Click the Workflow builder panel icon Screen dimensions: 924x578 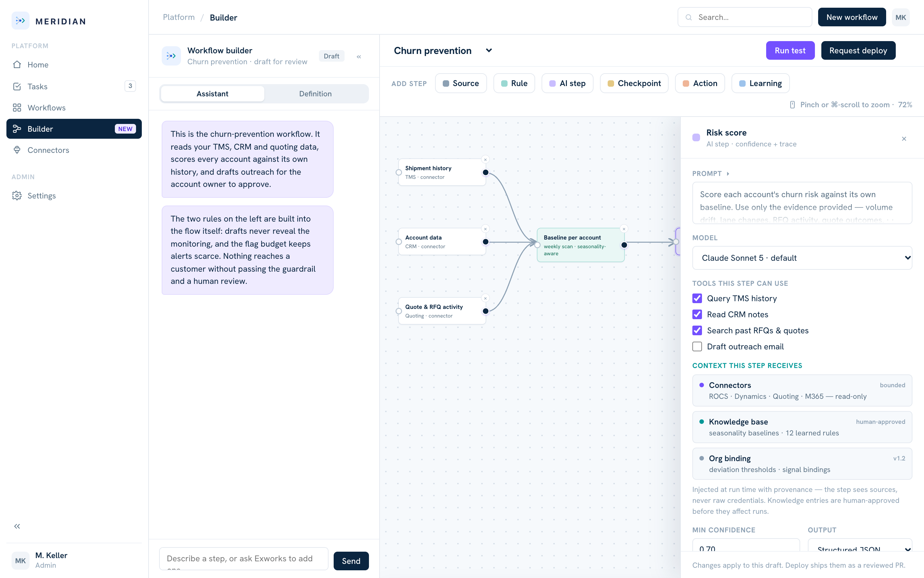tap(171, 56)
